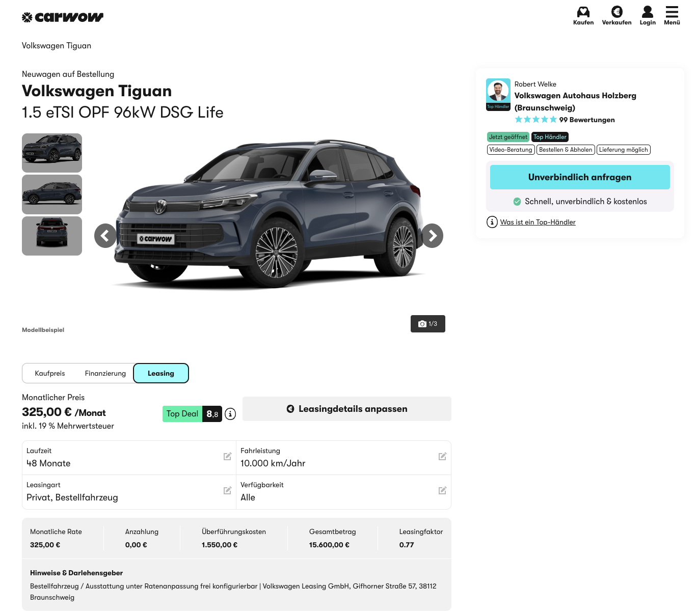Open Leasingdetails anpassen
697x616 pixels.
(x=347, y=409)
